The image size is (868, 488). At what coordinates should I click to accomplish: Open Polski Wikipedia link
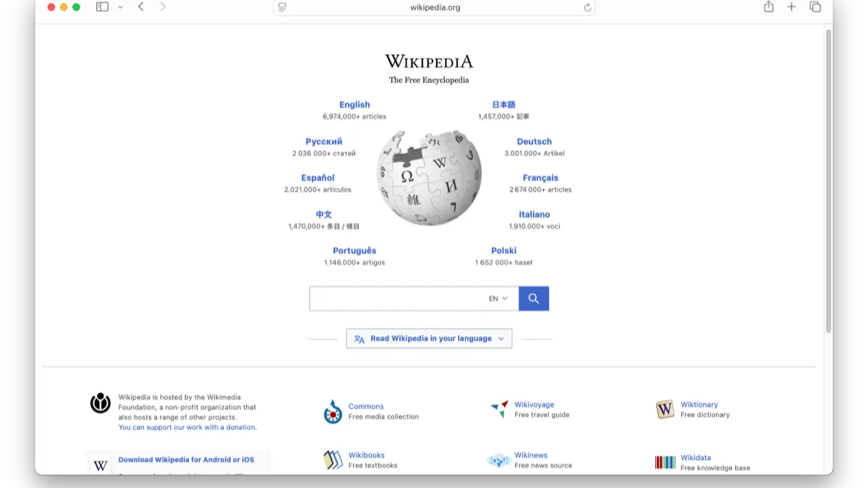point(503,251)
